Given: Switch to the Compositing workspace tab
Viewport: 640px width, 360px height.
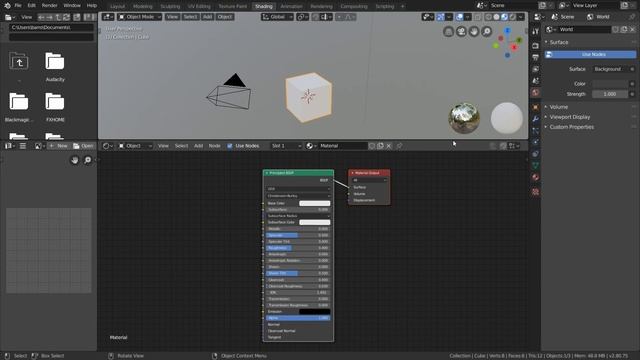Looking at the screenshot, I should tap(354, 7).
